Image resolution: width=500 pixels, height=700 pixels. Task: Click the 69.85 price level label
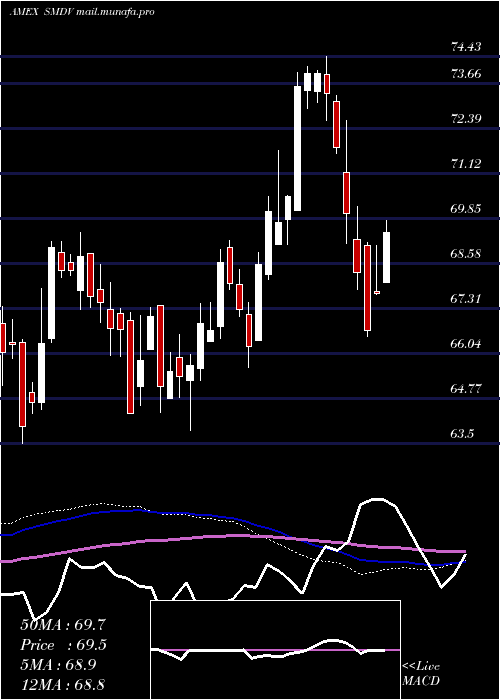466,209
